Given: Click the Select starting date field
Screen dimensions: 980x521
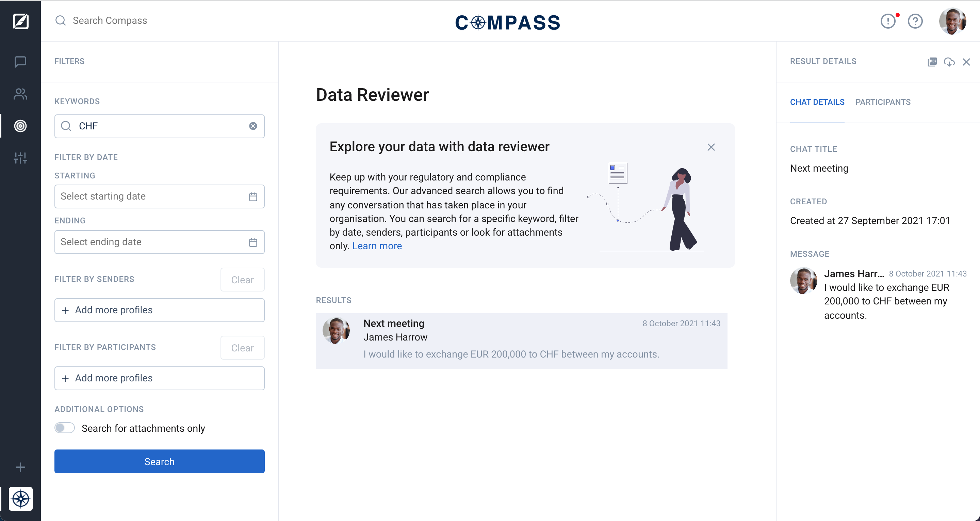Looking at the screenshot, I should 159,196.
